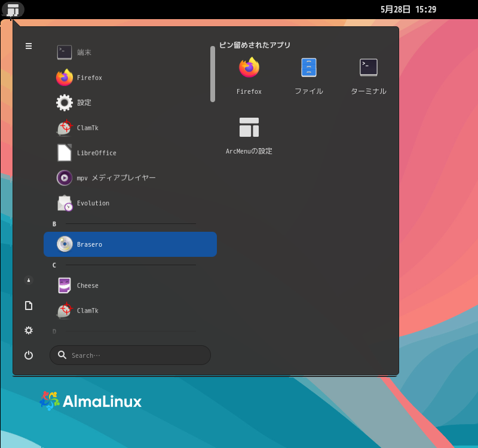The image size is (478, 448).
Task: Click the magnifier icon in search box
Action: pyautogui.click(x=62, y=355)
